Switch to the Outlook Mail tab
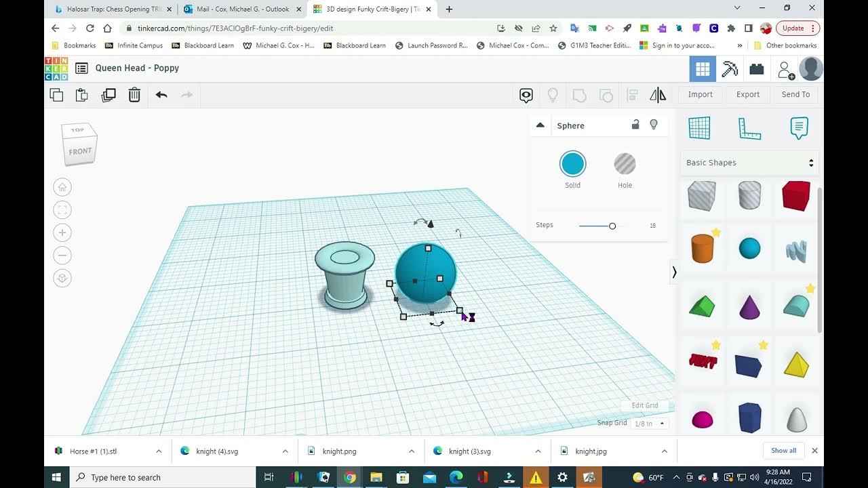 (243, 9)
